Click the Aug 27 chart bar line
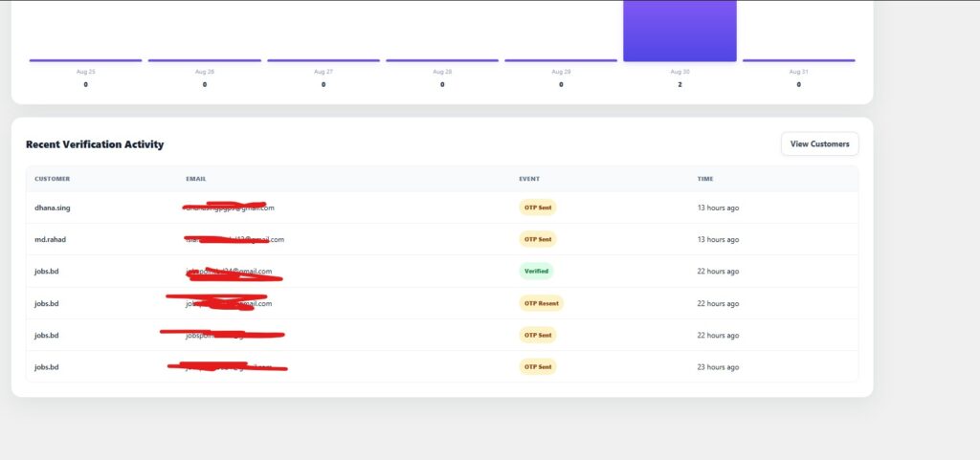 click(323, 60)
